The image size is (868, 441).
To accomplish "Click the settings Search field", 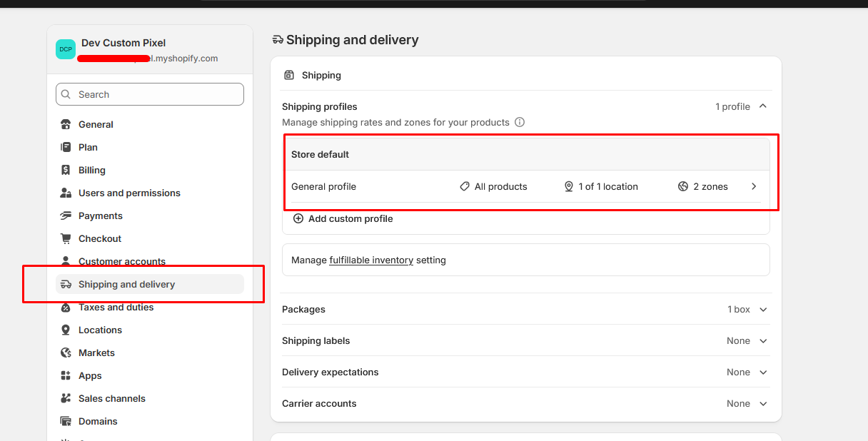I will [x=149, y=94].
